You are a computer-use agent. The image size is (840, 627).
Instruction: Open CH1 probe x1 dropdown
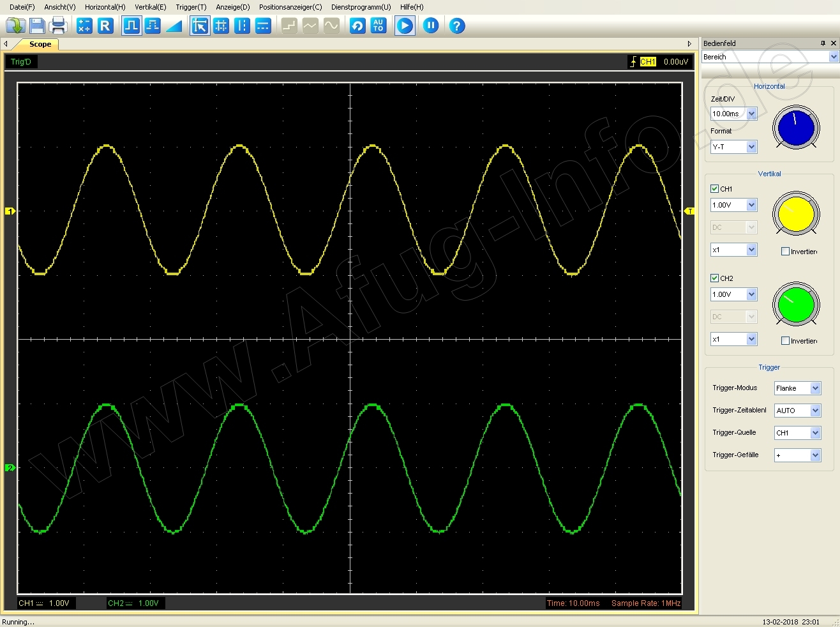pyautogui.click(x=733, y=250)
